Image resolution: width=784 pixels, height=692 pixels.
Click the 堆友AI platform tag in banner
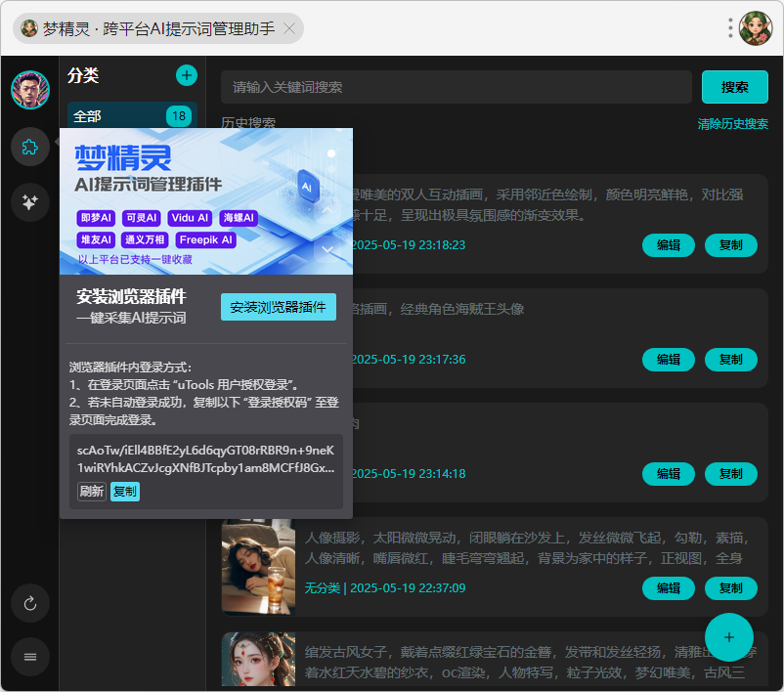click(x=96, y=240)
